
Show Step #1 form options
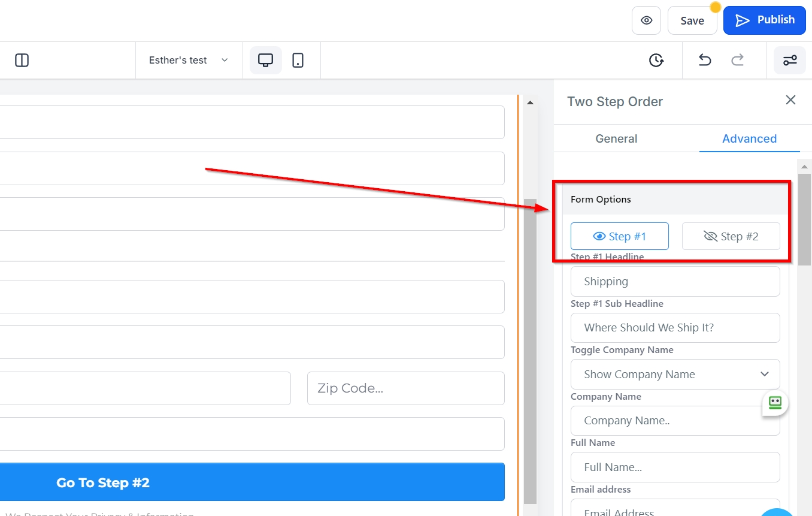coord(619,236)
